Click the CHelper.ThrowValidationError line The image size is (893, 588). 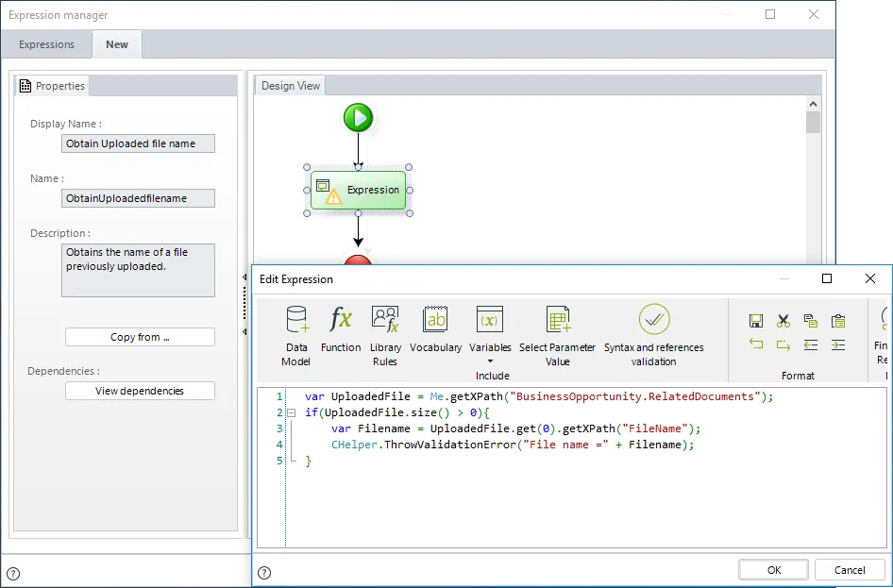point(513,445)
